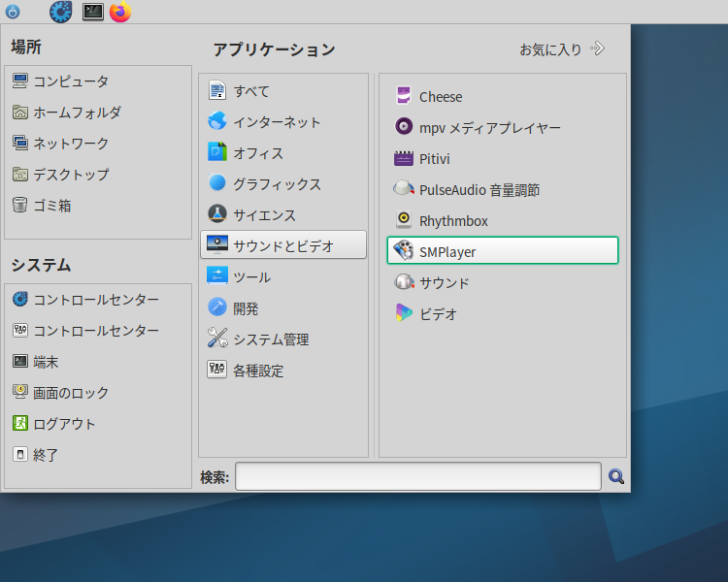Viewport: 728px width, 582px height.
Task: Open PulseAudio 音量調節
Action: point(503,190)
